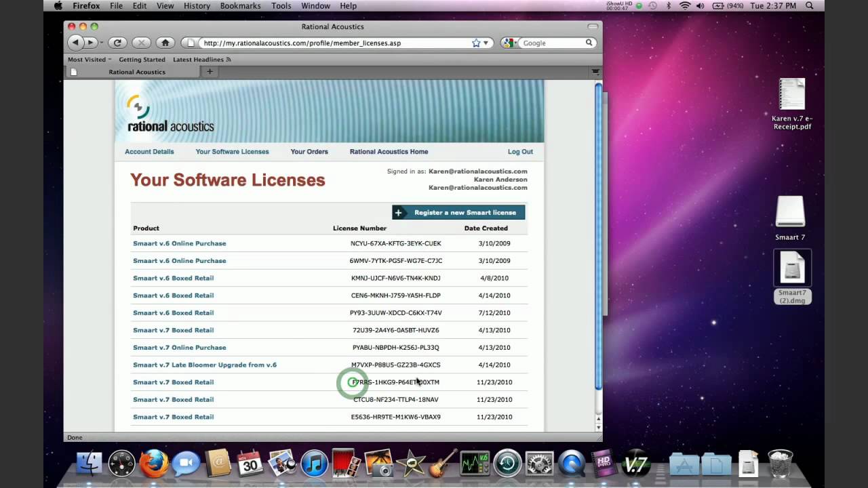Go forward using the browser forward arrow

tap(90, 43)
